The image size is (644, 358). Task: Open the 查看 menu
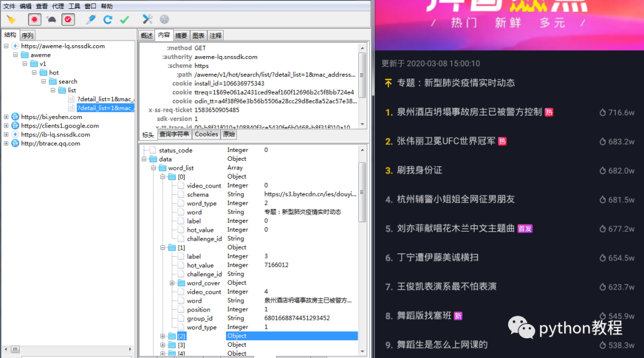[42, 6]
